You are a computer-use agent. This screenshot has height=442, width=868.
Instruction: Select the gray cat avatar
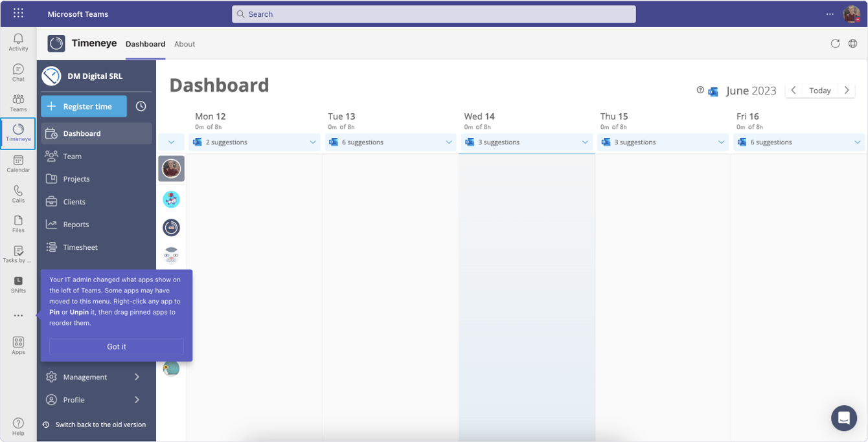pyautogui.click(x=171, y=256)
